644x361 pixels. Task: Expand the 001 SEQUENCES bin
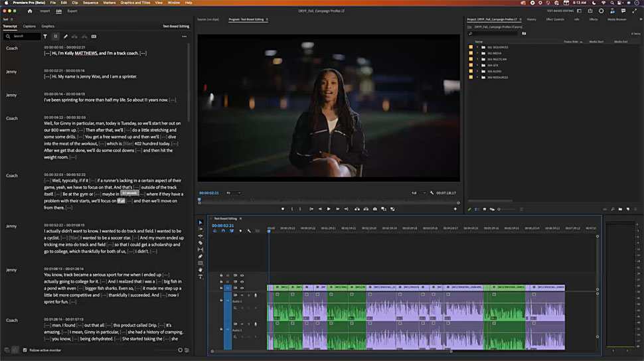pos(477,48)
